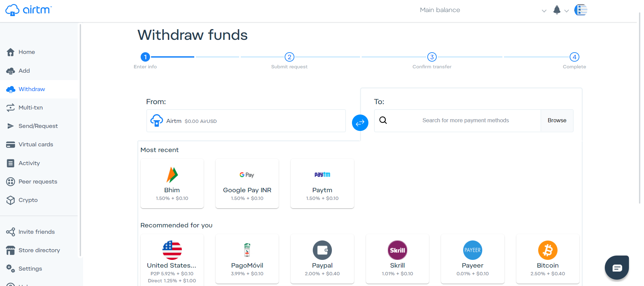644x286 pixels.
Task: Open the user profile avatar
Action: coord(581,10)
